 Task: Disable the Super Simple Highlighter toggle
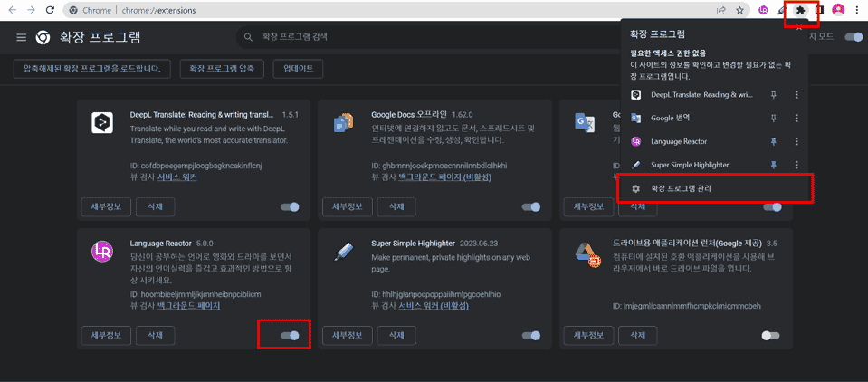[x=531, y=336]
